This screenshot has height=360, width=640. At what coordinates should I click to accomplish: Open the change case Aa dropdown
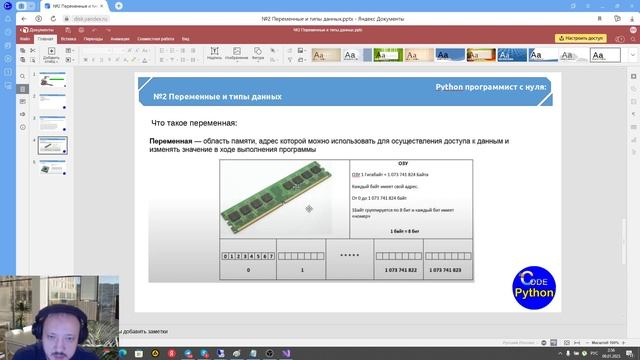pyautogui.click(x=146, y=51)
